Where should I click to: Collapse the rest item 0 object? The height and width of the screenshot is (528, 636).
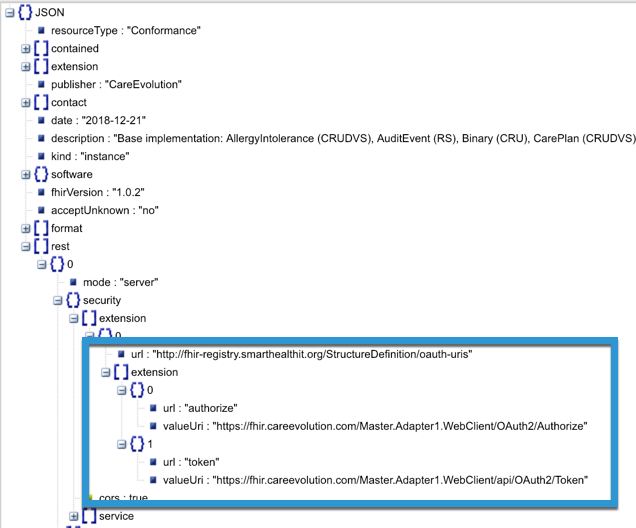tap(42, 264)
